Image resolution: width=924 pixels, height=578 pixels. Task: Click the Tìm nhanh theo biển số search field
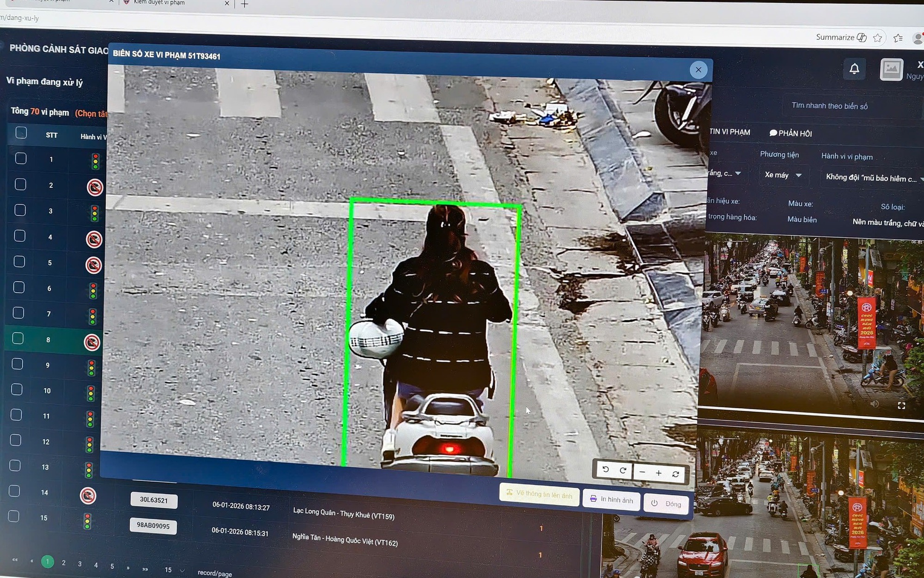[829, 106]
